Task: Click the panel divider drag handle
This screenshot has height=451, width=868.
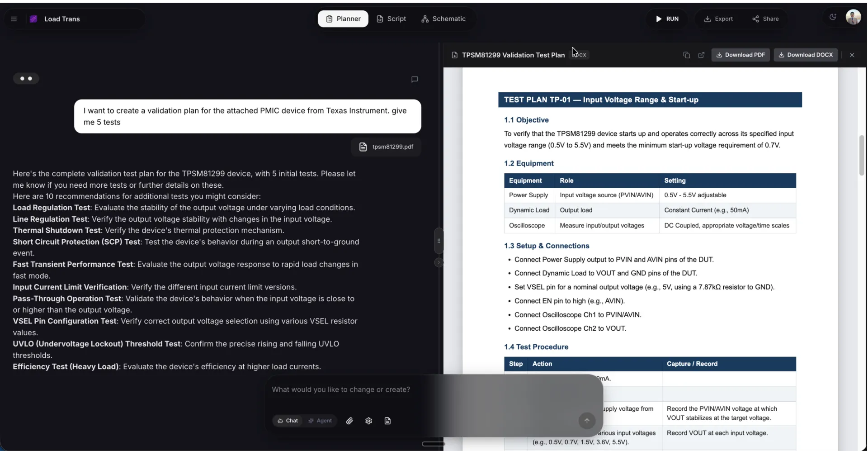Action: [439, 241]
